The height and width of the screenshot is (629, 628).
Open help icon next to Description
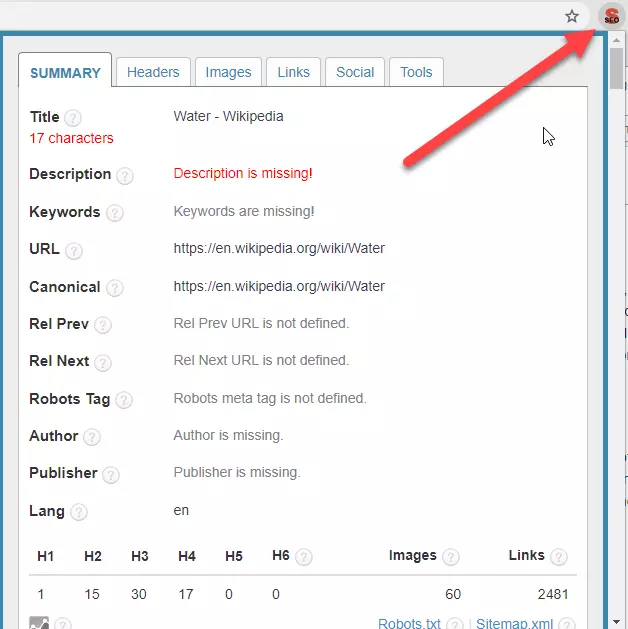(125, 176)
